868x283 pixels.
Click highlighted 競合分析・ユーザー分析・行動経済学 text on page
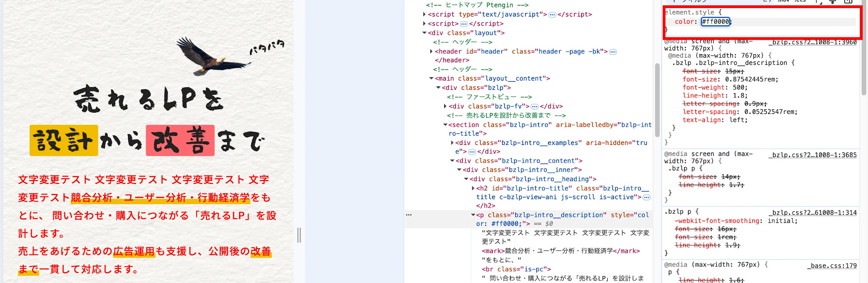(x=161, y=198)
